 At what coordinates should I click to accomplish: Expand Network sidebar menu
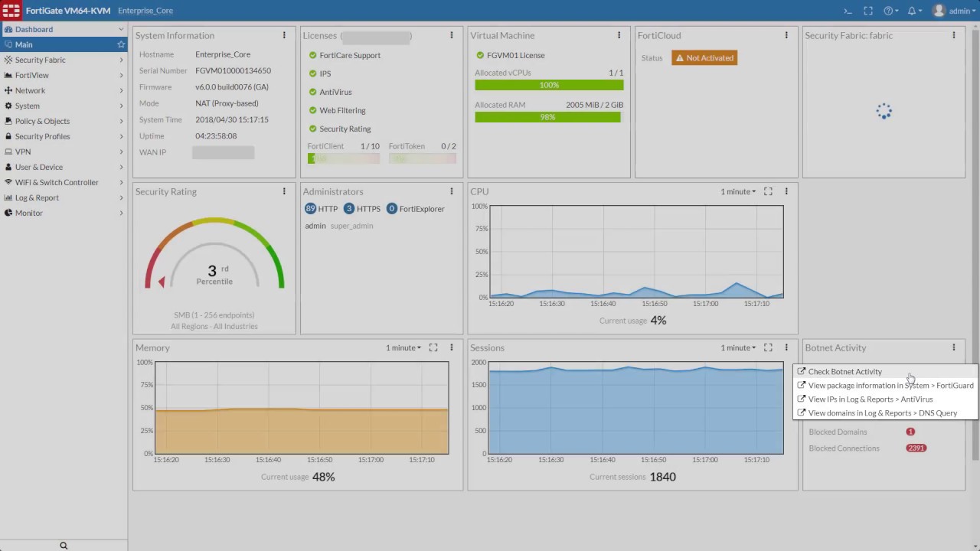tap(64, 90)
